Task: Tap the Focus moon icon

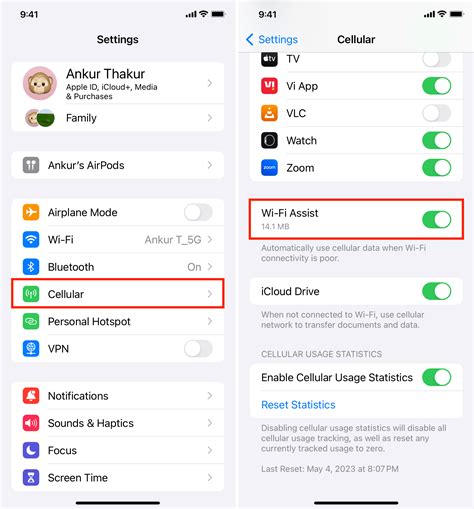Action: click(x=31, y=450)
